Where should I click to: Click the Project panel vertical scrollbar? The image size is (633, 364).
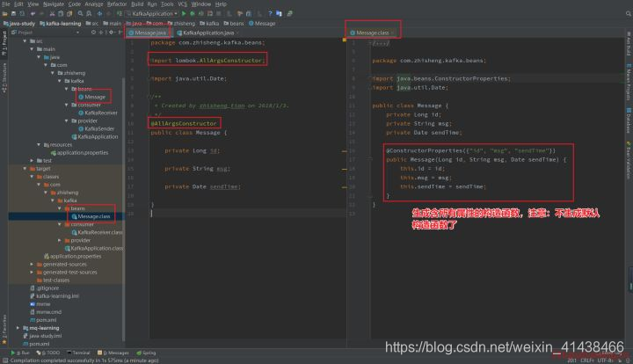(123, 208)
